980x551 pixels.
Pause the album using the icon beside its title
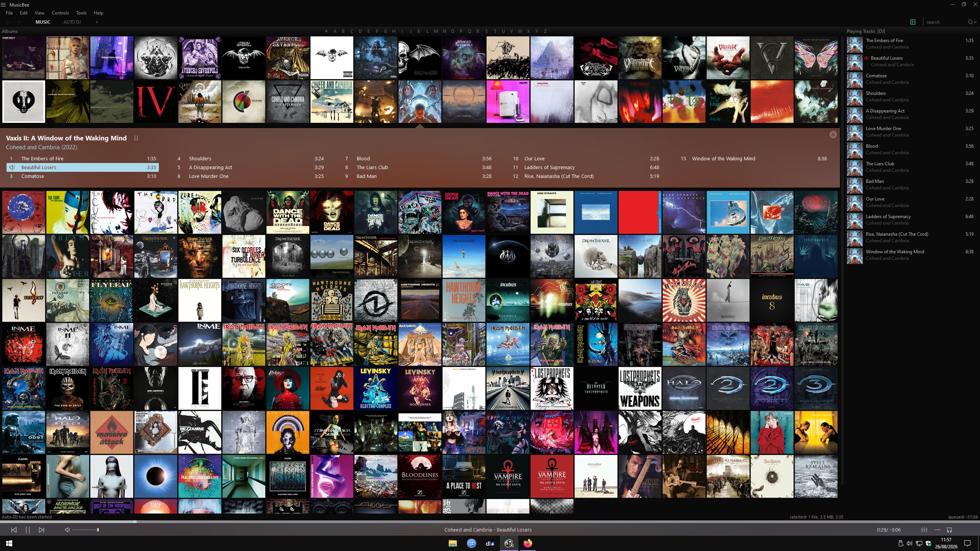coord(136,138)
